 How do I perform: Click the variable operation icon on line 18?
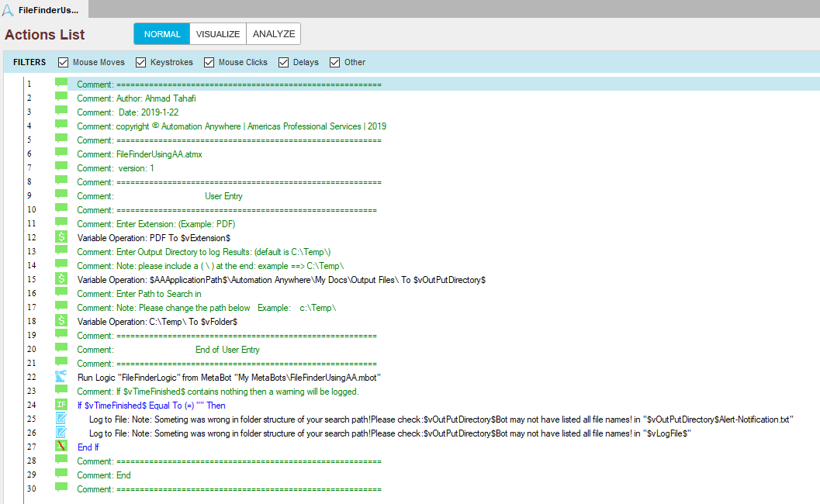point(61,320)
